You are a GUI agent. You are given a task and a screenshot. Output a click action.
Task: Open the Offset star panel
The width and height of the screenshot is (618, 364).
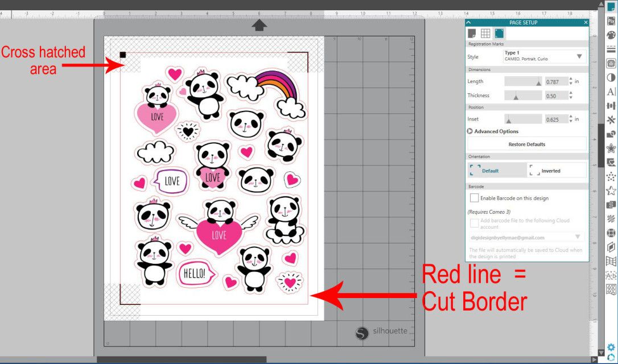(x=611, y=148)
